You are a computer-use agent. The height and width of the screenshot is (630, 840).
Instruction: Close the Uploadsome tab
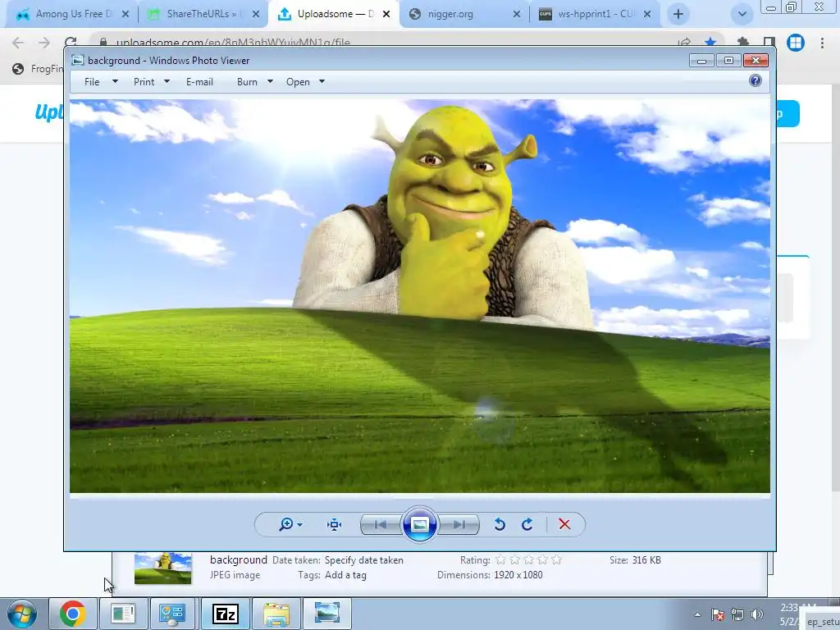pos(386,15)
